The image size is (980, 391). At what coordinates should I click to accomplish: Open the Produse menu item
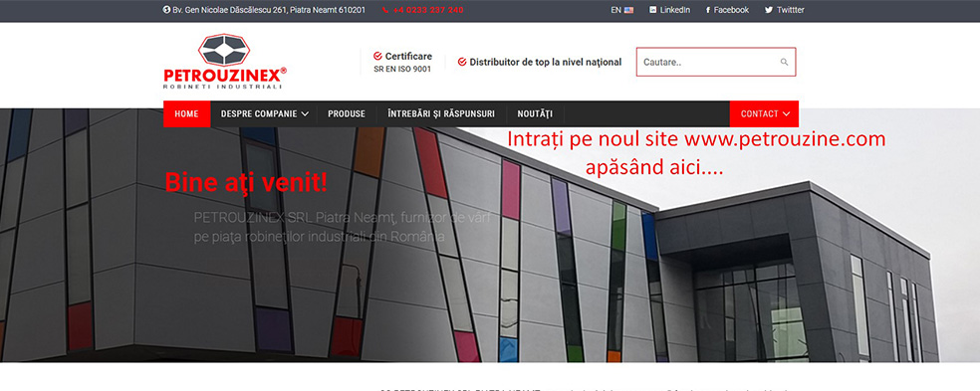pyautogui.click(x=347, y=113)
